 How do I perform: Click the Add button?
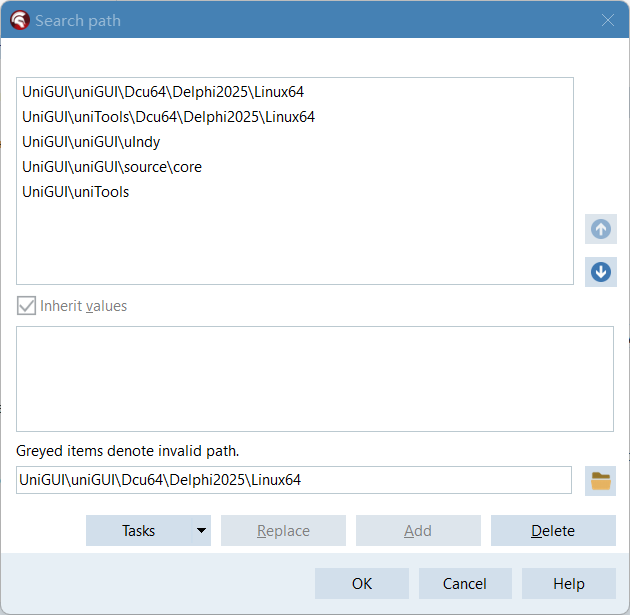point(418,531)
